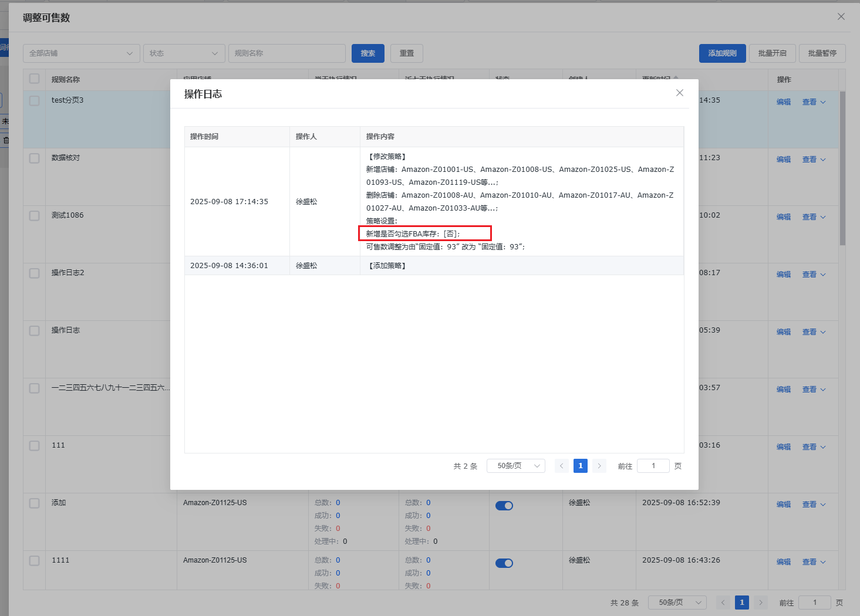Image resolution: width=860 pixels, height=616 pixels.
Task: Click the bottom 前往 page number input
Action: click(x=815, y=603)
